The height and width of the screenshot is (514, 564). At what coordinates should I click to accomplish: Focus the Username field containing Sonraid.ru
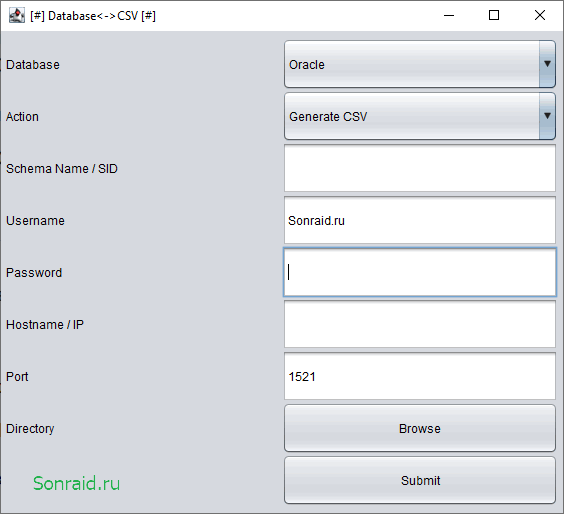(420, 220)
